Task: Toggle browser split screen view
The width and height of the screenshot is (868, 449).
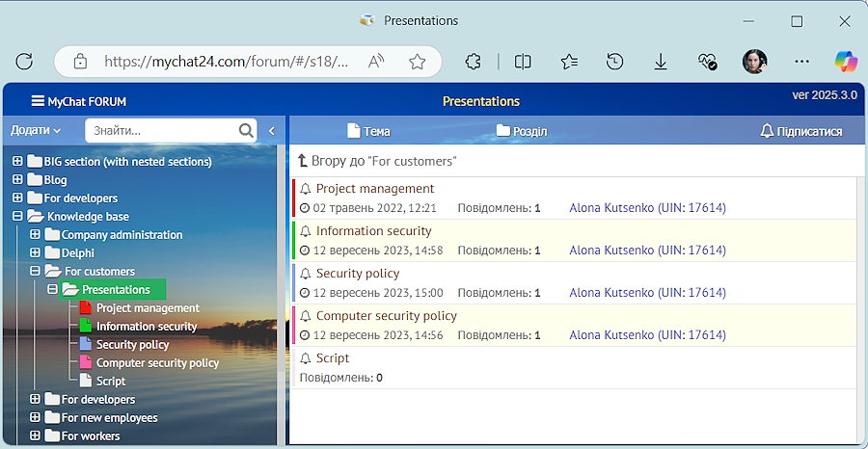Action: click(523, 62)
